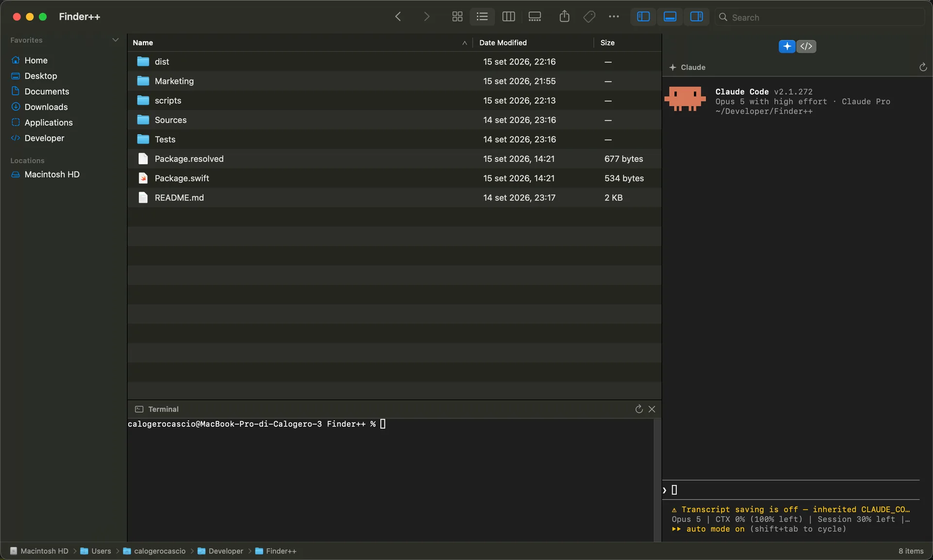
Task: Go forward with the right chevron
Action: point(427,17)
